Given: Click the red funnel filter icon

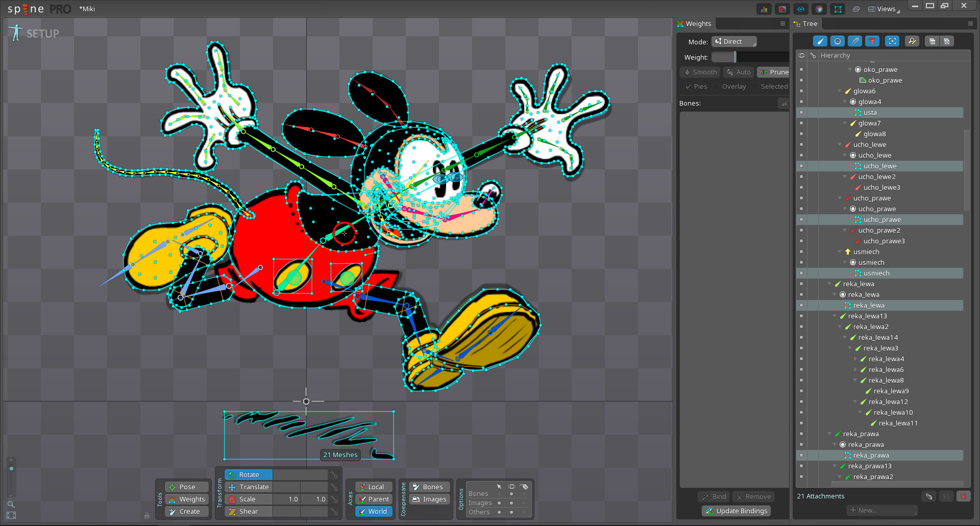Looking at the screenshot, I should click(873, 41).
